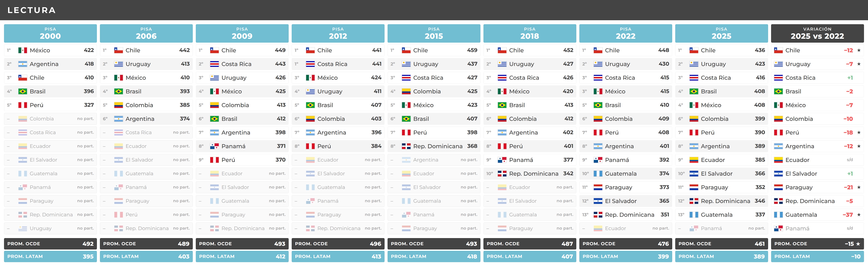This screenshot has width=868, height=266.
Task: Click PROM. OCDE 489 row in PISA 2006
Action: tap(146, 244)
